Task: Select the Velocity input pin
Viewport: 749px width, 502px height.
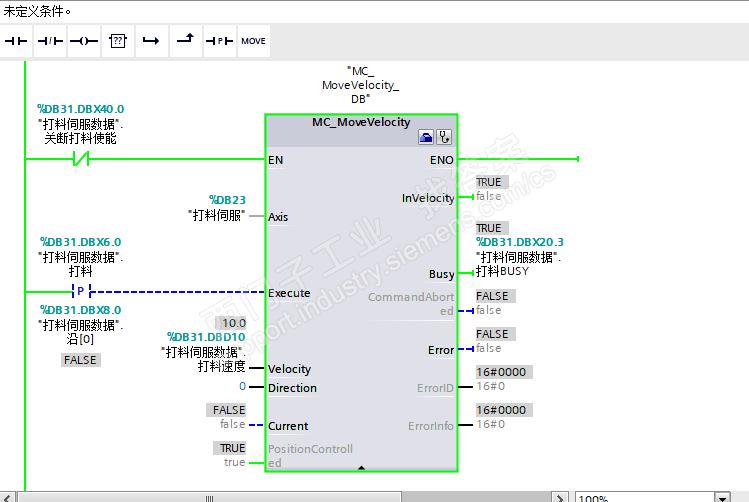Action: [x=289, y=369]
